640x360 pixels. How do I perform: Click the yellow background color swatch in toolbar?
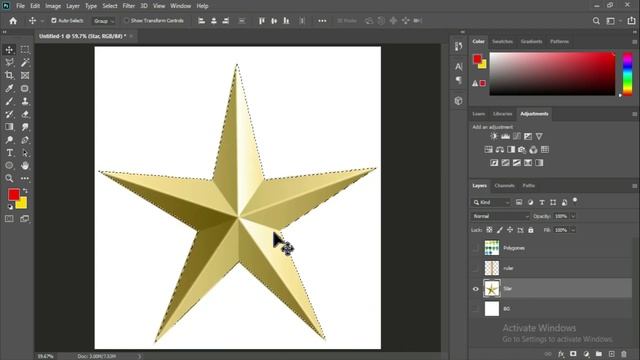[22, 204]
